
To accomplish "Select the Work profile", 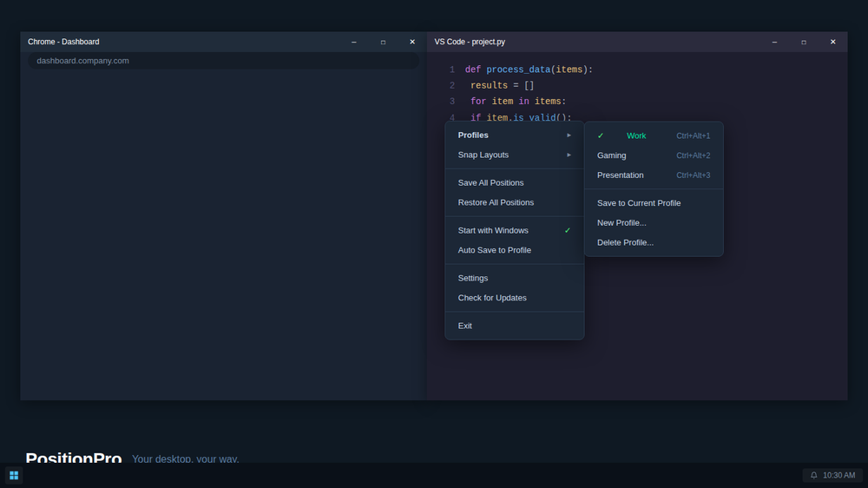I will click(x=654, y=135).
